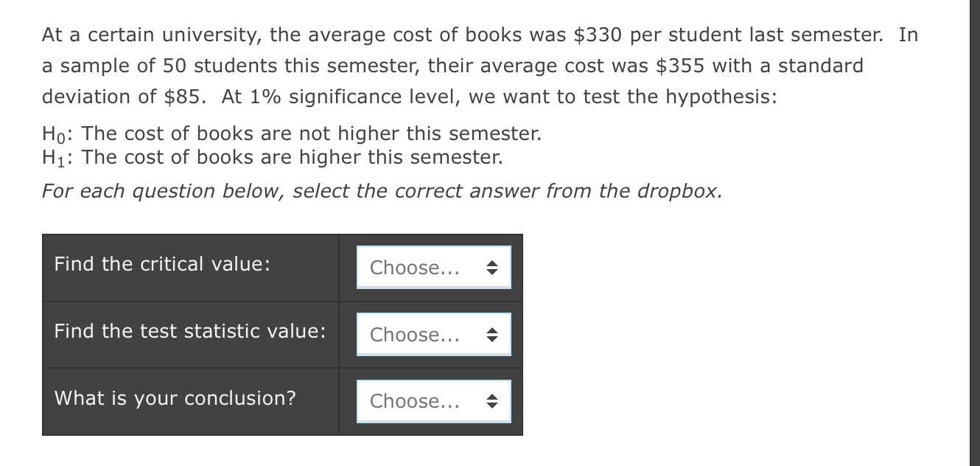980x466 pixels.
Task: Open the critical value dropdown
Action: pyautogui.click(x=433, y=267)
